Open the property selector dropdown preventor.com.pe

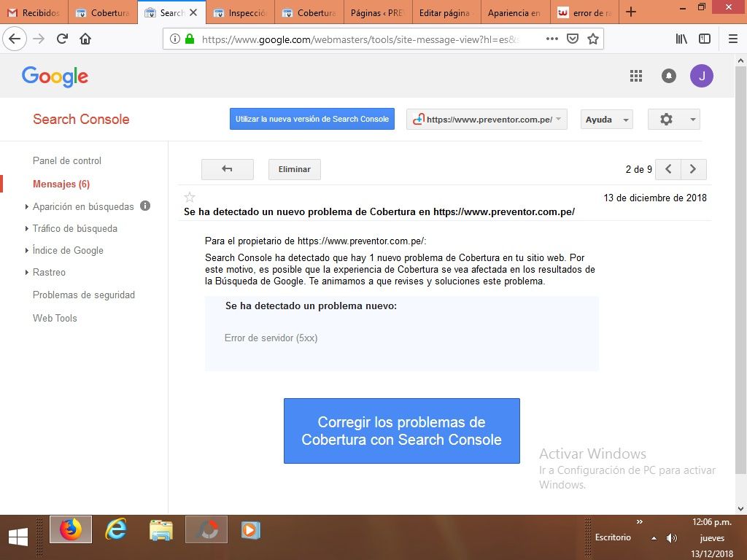coord(487,120)
